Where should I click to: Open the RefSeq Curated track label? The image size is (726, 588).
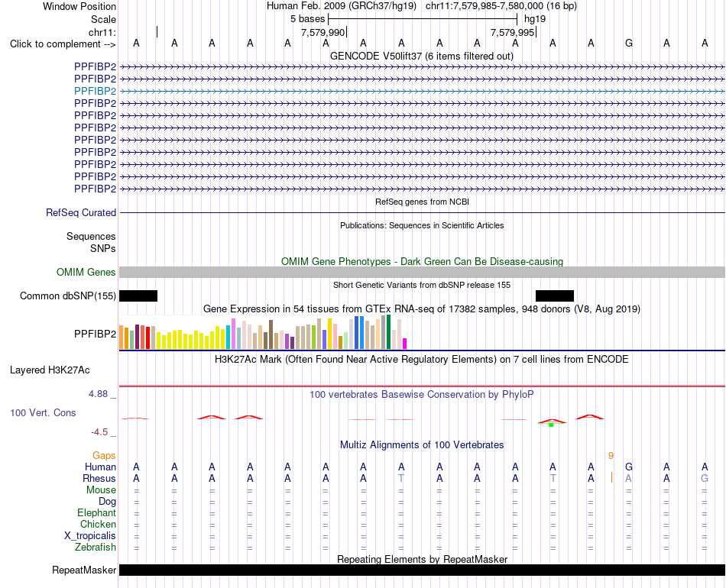tap(80, 213)
